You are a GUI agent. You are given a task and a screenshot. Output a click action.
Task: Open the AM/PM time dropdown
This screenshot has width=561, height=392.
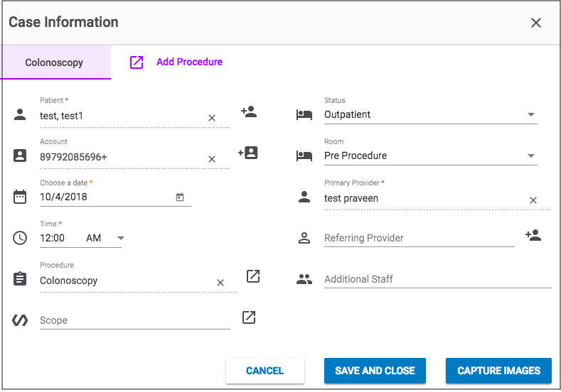coord(120,239)
